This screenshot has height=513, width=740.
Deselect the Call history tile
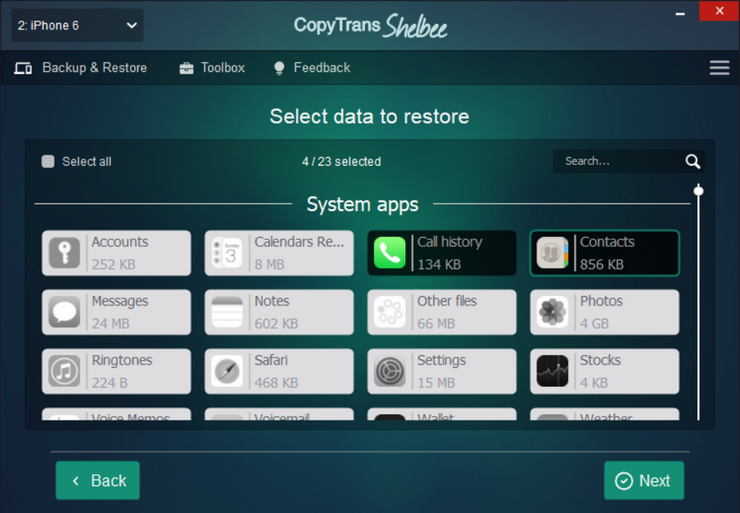tap(442, 253)
